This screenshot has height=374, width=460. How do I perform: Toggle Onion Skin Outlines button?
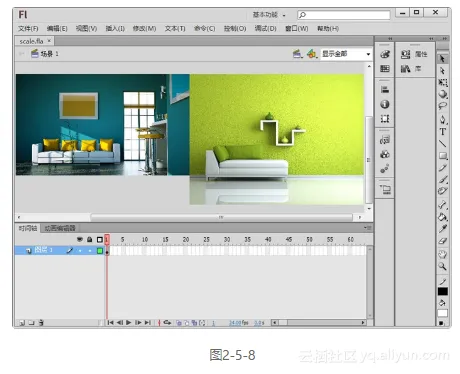187,323
